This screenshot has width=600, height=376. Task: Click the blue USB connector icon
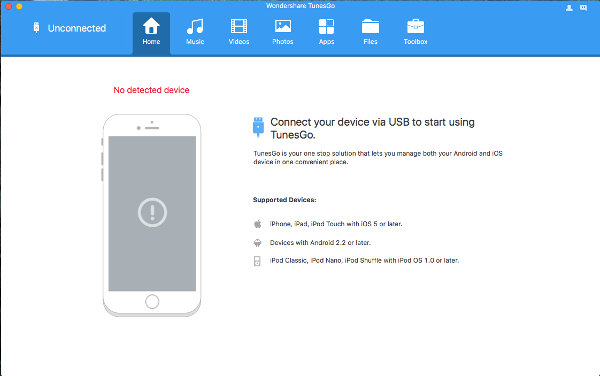click(258, 127)
